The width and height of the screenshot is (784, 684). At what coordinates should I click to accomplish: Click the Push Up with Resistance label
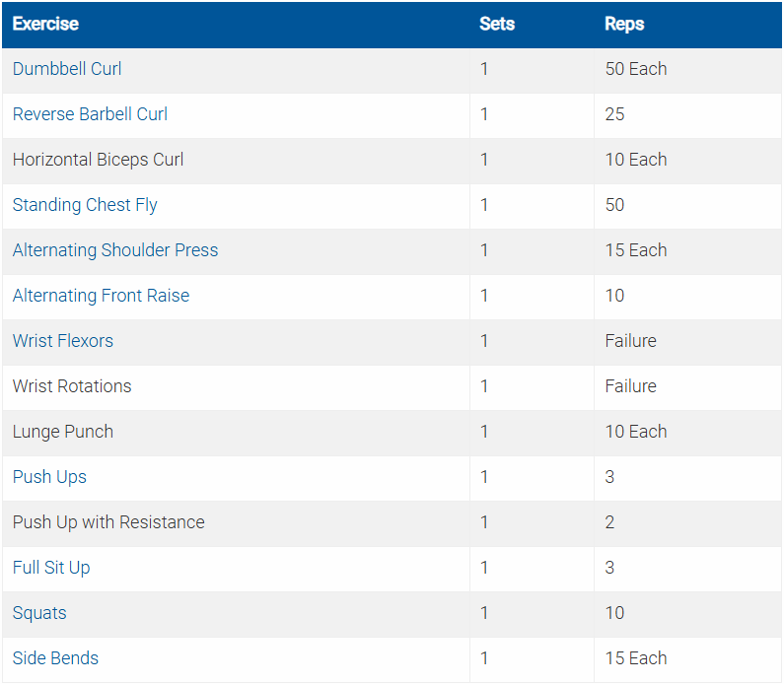point(108,522)
